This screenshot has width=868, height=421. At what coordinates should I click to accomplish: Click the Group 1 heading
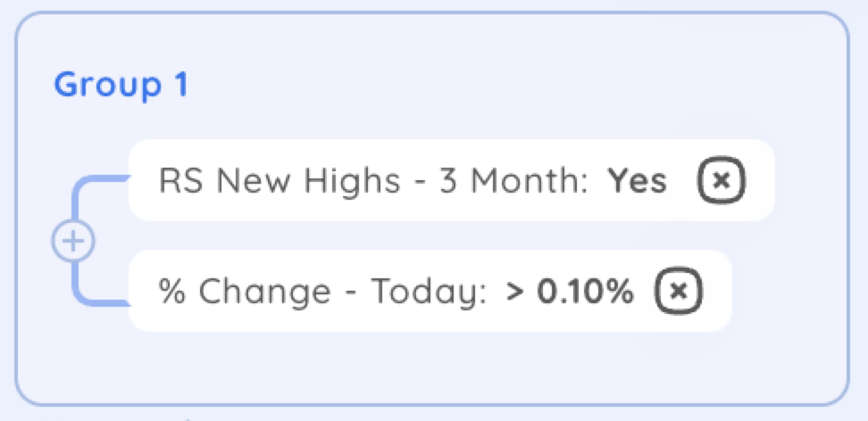[x=121, y=85]
